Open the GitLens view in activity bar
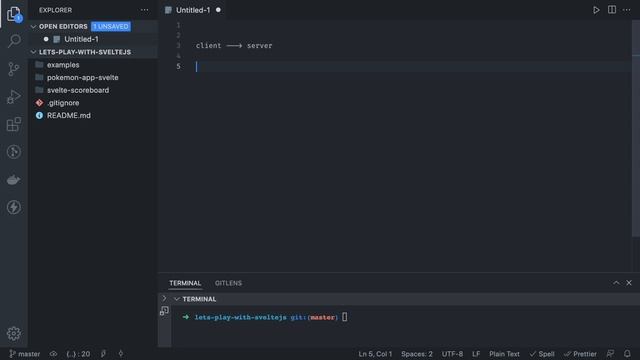Screen dimensions: 640x360 click(x=14, y=152)
